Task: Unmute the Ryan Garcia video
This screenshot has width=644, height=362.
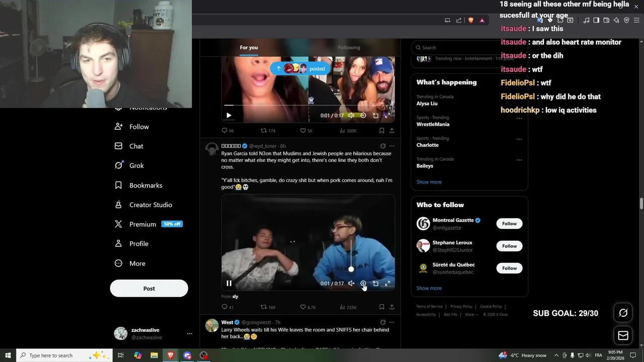Action: 351,284
